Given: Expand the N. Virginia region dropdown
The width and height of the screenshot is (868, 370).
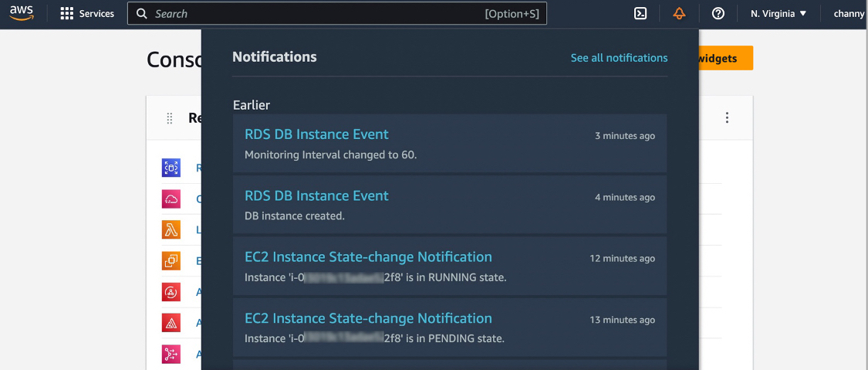Looking at the screenshot, I should (x=778, y=14).
